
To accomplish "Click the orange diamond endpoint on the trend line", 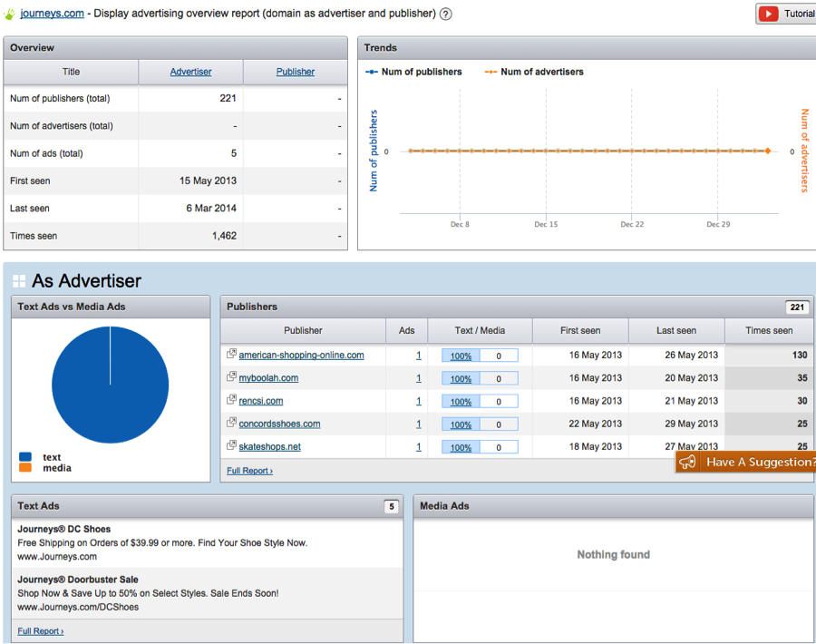I will [768, 151].
